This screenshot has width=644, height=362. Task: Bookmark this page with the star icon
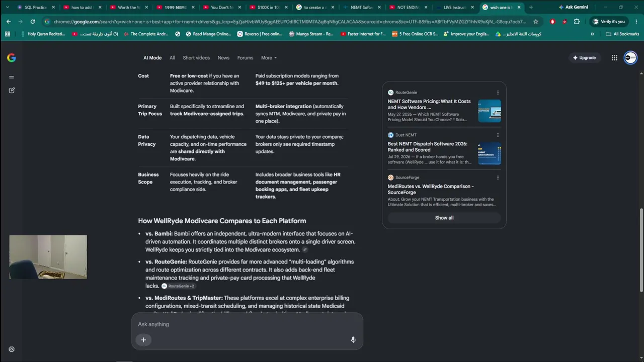(x=536, y=22)
